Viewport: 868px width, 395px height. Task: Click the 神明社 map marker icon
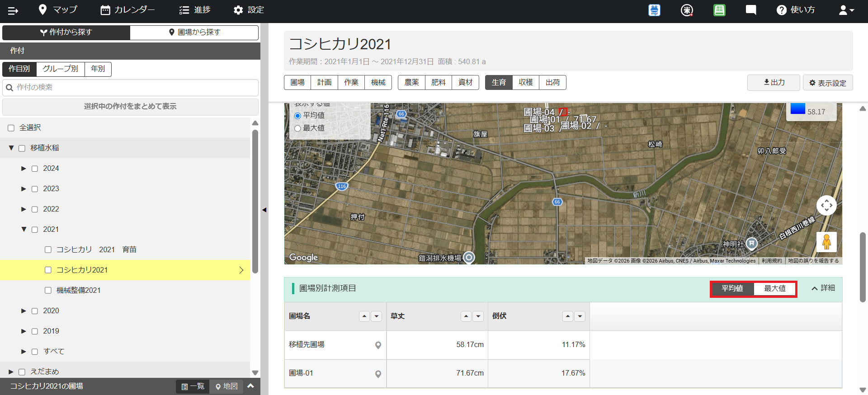coord(751,244)
